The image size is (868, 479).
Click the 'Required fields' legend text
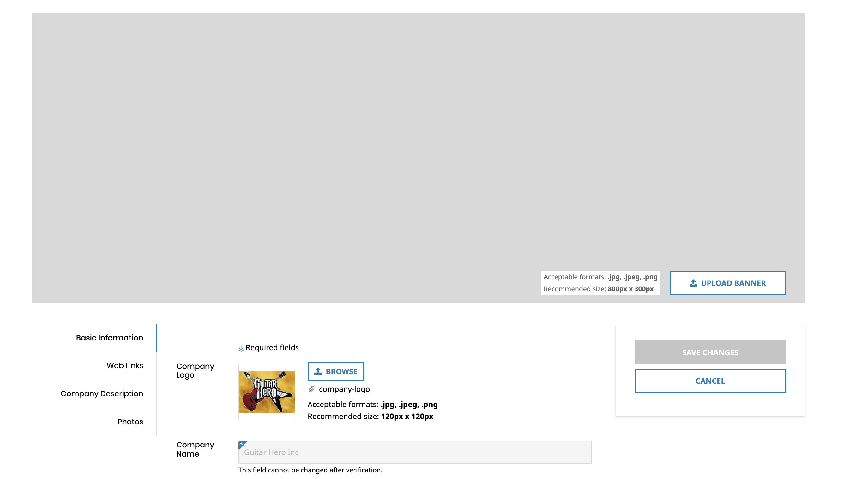coord(272,347)
